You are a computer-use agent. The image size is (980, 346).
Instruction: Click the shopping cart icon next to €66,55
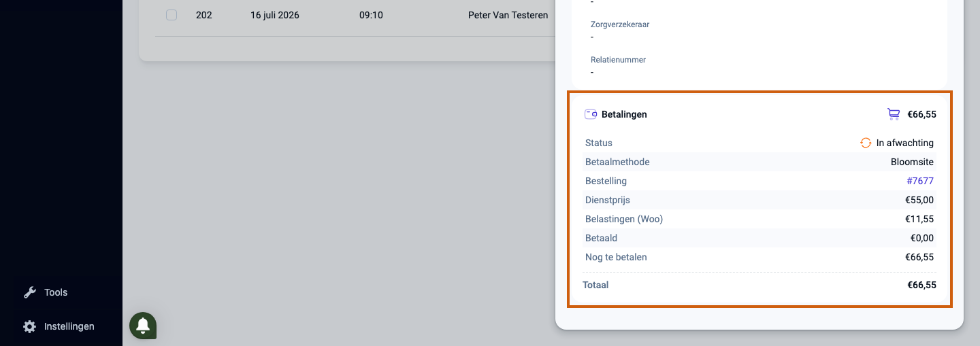click(x=894, y=114)
